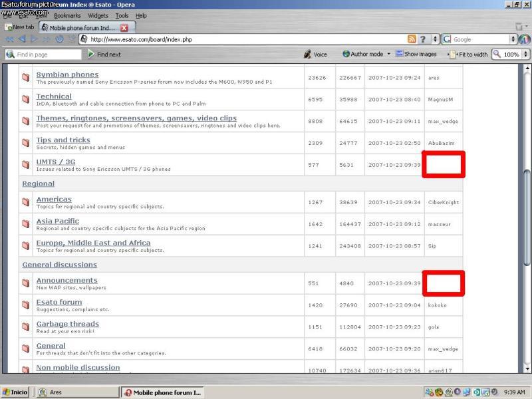Expand the Author mode dropdown arrow
This screenshot has width=532, height=399.
click(x=389, y=54)
